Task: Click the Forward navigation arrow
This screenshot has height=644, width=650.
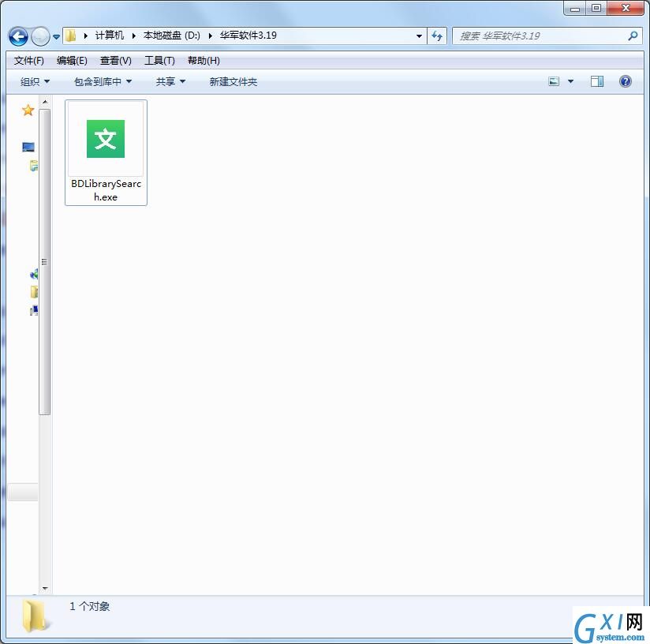Action: point(41,36)
